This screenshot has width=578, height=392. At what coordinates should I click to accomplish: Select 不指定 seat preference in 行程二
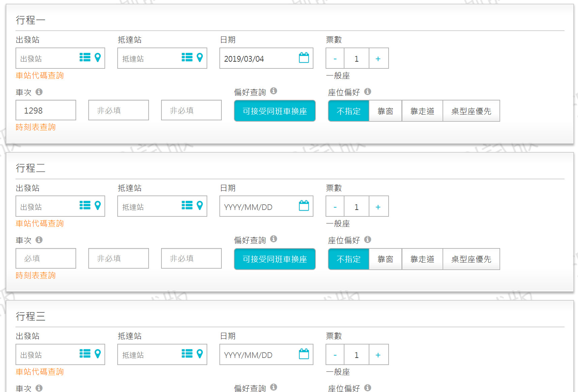tap(348, 259)
